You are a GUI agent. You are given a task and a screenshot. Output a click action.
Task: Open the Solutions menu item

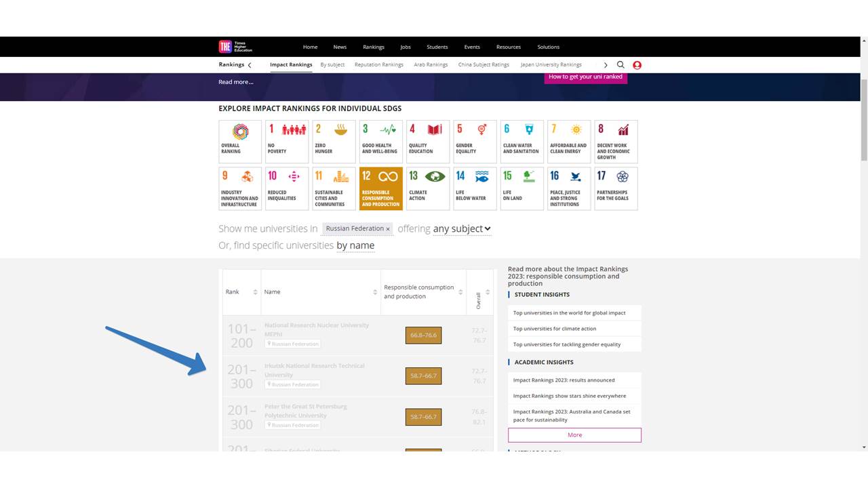[549, 47]
